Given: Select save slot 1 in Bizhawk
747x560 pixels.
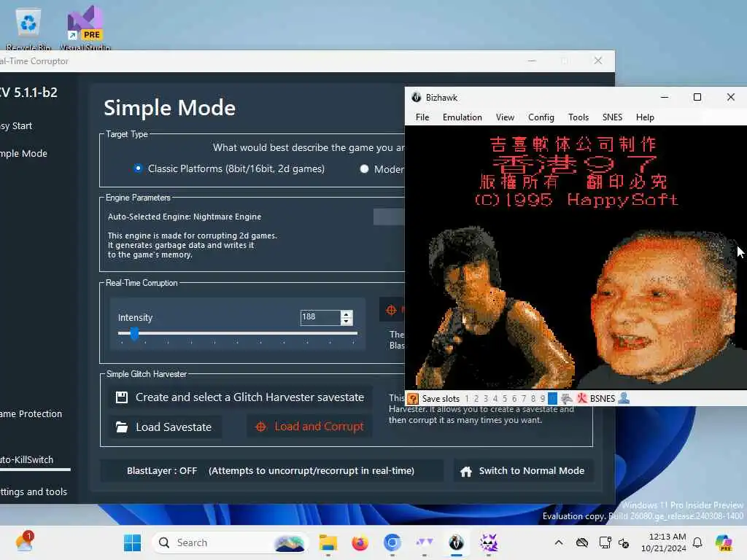Looking at the screenshot, I should pyautogui.click(x=467, y=399).
